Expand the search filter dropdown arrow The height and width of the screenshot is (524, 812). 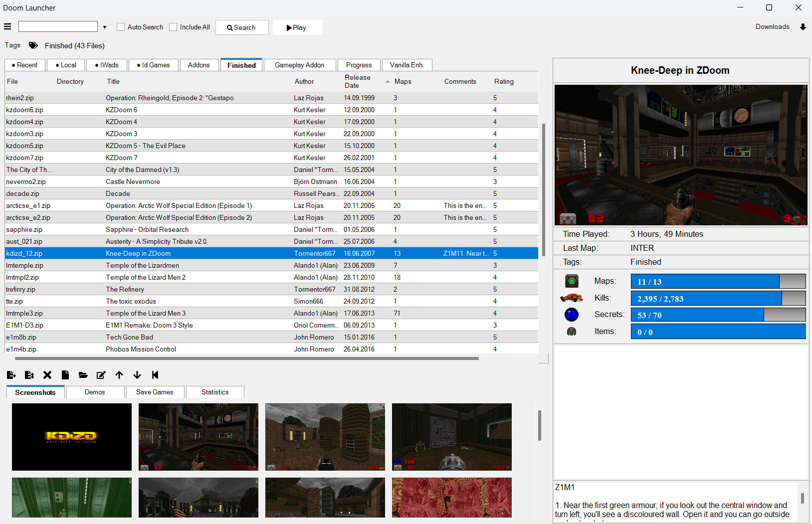click(105, 27)
